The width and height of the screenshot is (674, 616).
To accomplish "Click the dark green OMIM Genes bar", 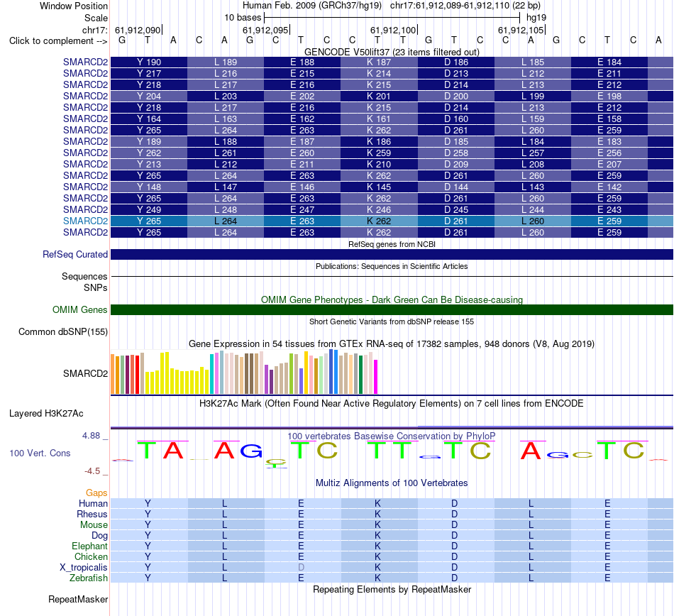I will [x=392, y=310].
